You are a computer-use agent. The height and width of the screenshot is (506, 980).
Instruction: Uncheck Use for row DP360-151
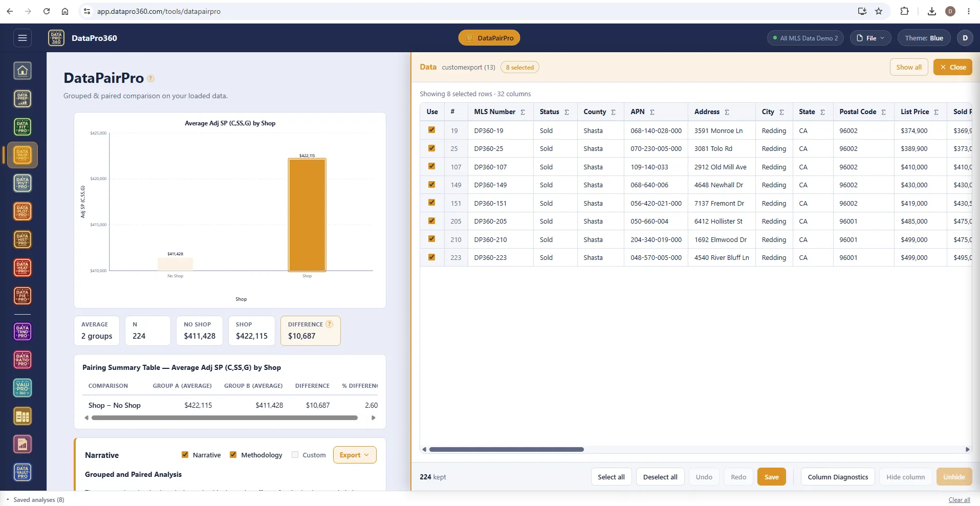click(x=431, y=203)
